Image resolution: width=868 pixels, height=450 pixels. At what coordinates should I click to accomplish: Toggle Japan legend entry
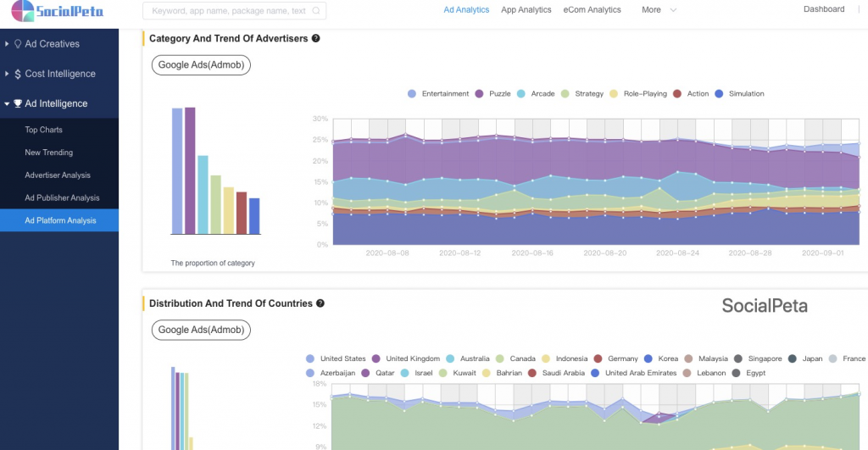tap(805, 358)
